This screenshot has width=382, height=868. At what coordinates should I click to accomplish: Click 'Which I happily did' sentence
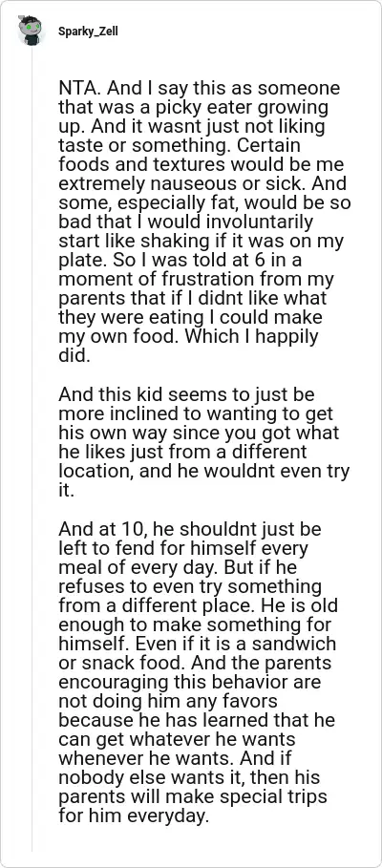(x=188, y=346)
